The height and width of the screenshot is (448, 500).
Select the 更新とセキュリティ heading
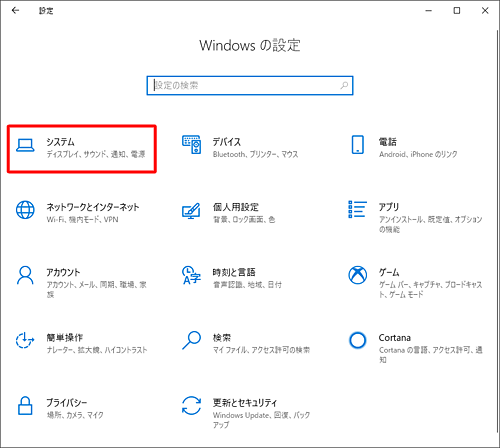tap(245, 403)
